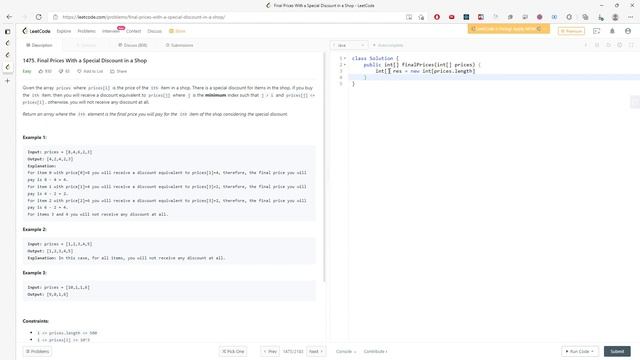Click the 'Constraints:' heading

36,321
